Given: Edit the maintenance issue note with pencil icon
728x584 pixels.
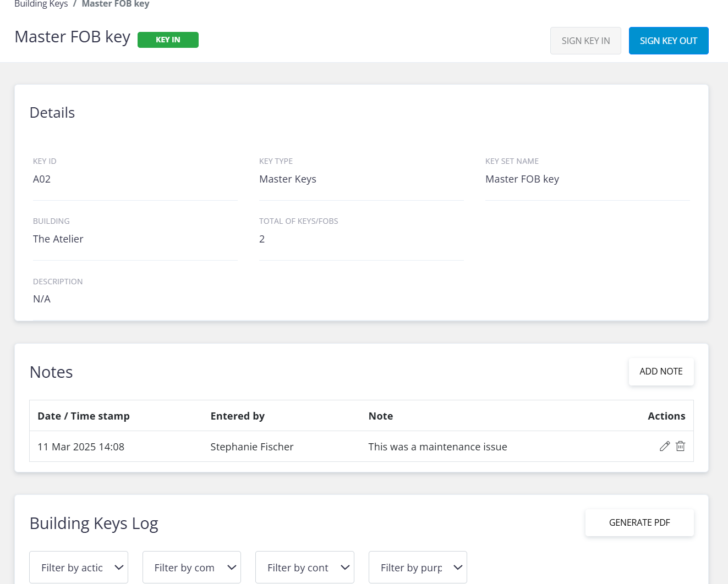Looking at the screenshot, I should point(664,447).
